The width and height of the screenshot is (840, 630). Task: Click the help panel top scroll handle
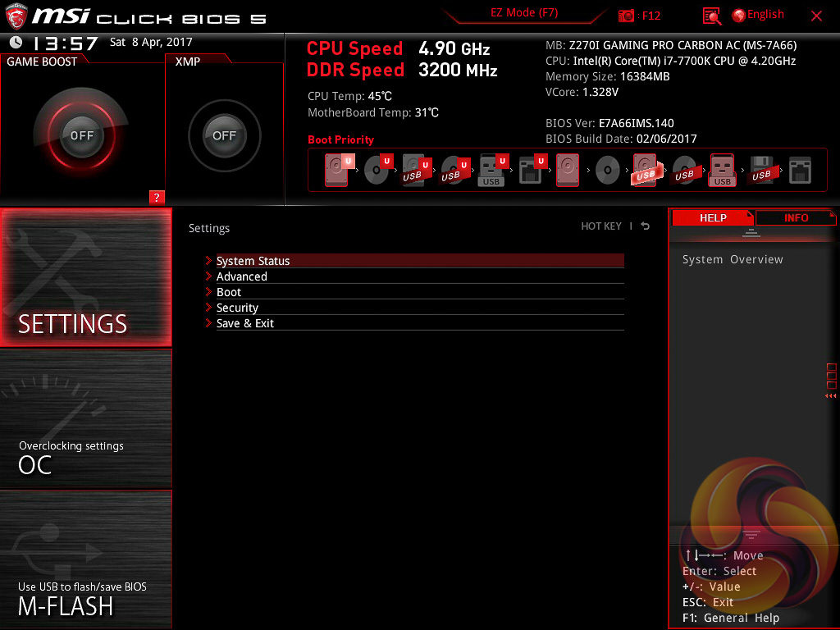pos(751,232)
